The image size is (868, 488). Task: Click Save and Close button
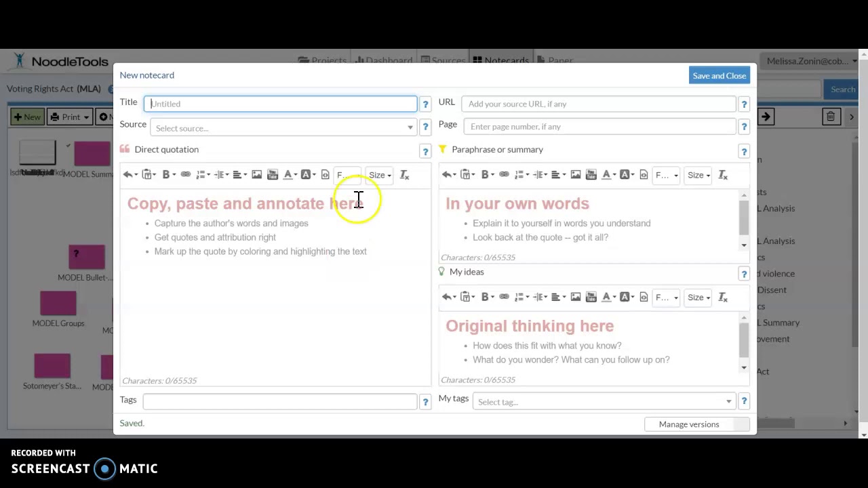(719, 76)
